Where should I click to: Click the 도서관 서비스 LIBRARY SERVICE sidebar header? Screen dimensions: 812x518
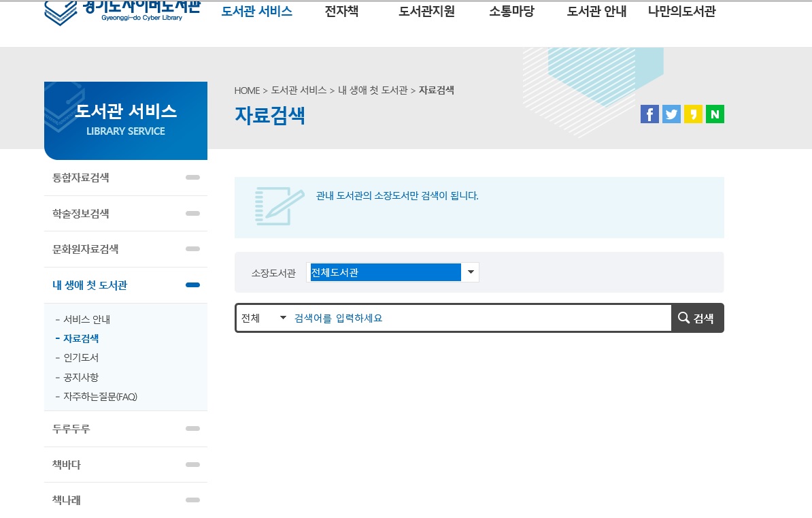[126, 120]
